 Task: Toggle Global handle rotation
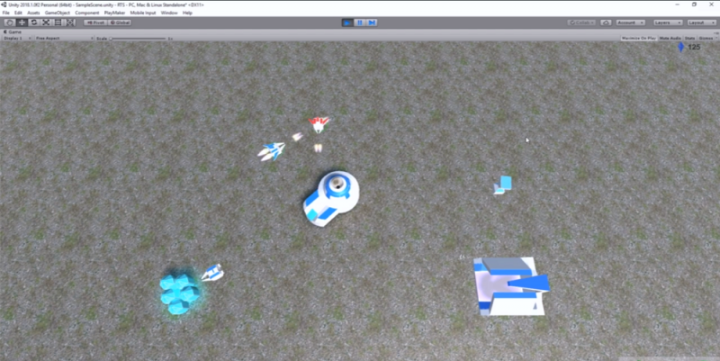(120, 23)
